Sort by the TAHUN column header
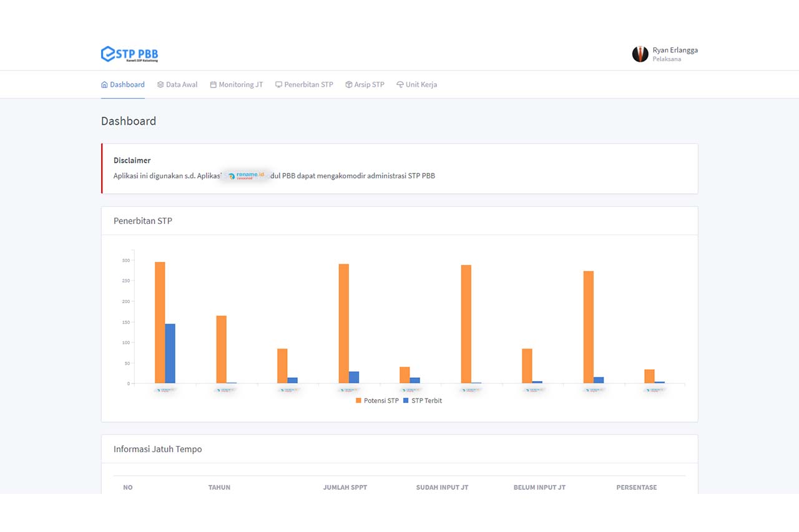Viewport: 799px width, 532px height. pos(219,487)
